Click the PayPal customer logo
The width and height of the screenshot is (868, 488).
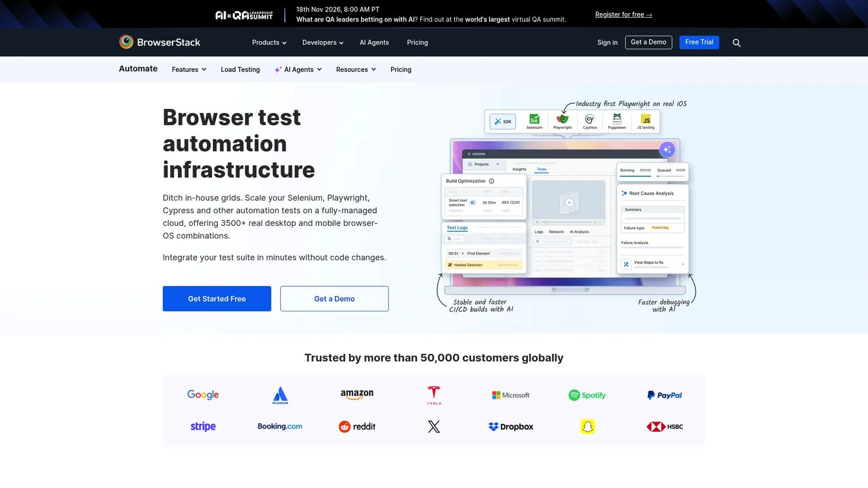tap(664, 395)
